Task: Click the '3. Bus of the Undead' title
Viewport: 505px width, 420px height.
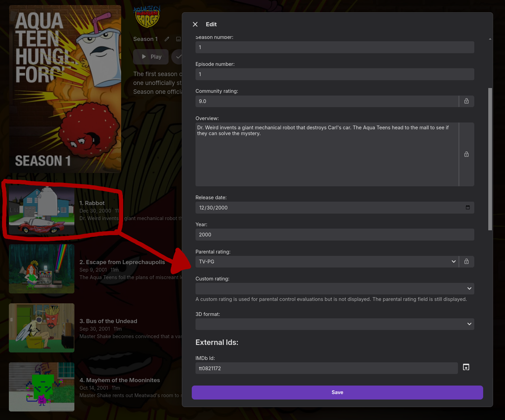Action: [x=108, y=321]
